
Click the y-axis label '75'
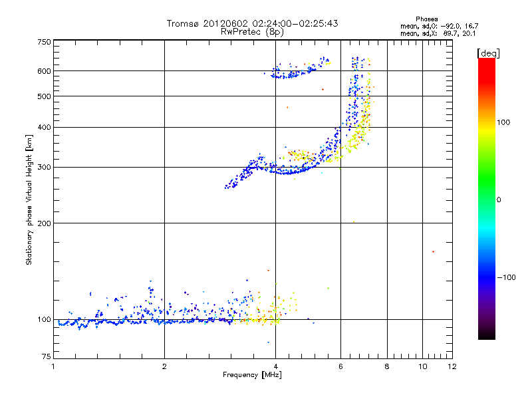(x=47, y=356)
